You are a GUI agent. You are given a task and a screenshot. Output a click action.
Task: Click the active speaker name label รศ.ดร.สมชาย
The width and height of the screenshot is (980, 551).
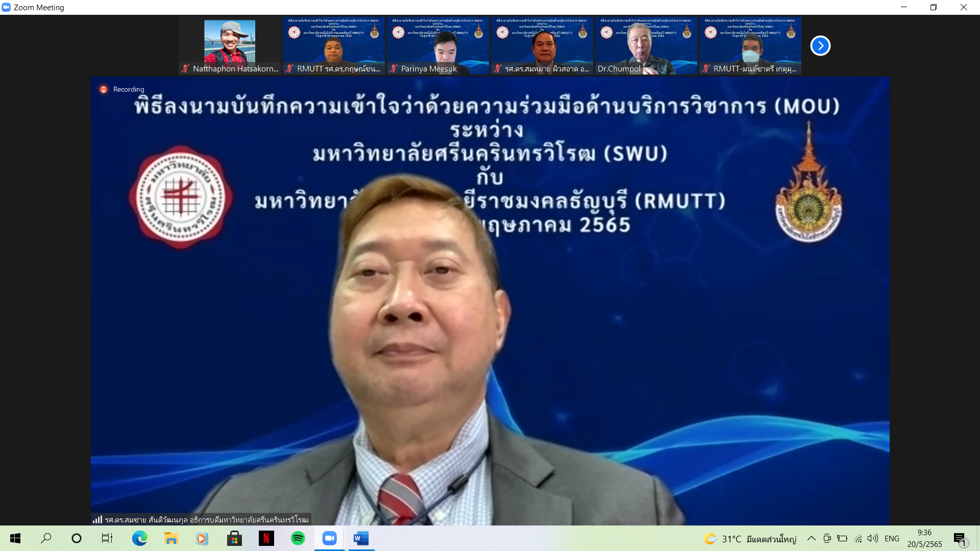click(x=207, y=519)
